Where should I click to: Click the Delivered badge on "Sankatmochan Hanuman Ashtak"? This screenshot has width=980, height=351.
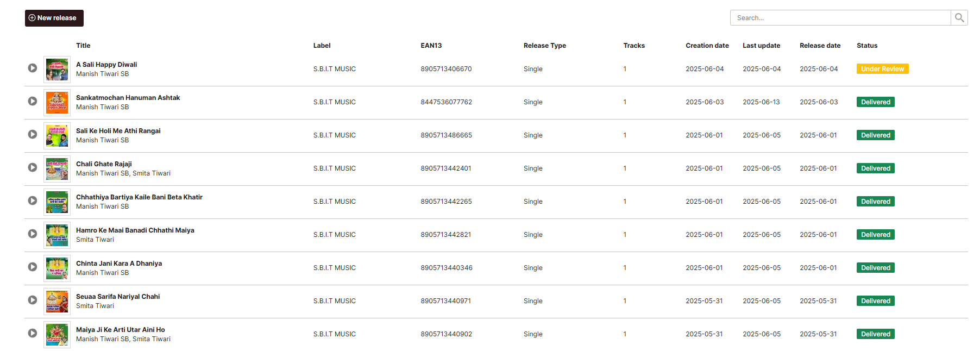875,102
